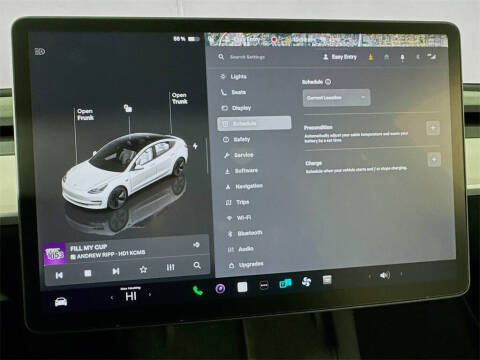Viewport: 480px width, 360px height.
Task: Tap the FILL MY CUP song title
Action: coord(89,248)
